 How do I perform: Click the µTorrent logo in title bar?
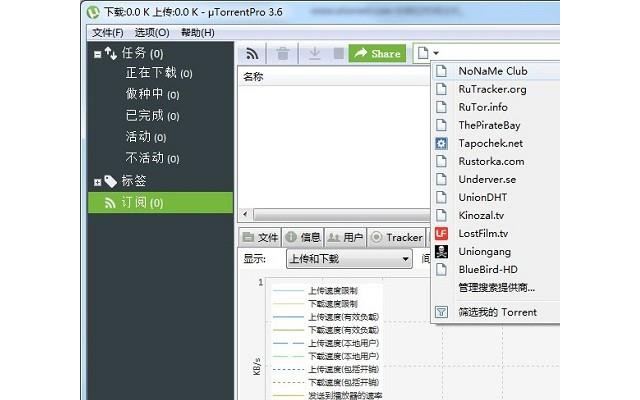(93, 12)
